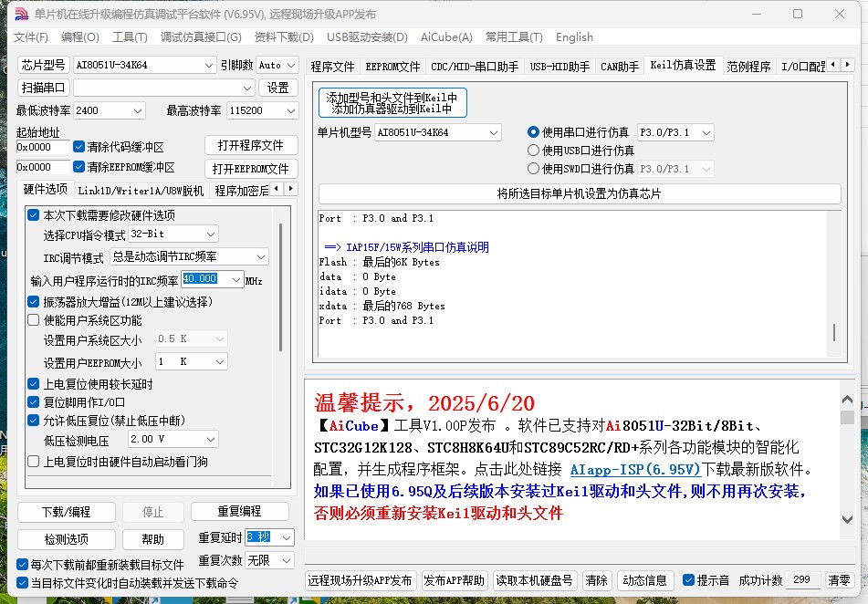Toggle 清除代码缓冲区 checkbox
The height and width of the screenshot is (604, 868).
click(78, 147)
